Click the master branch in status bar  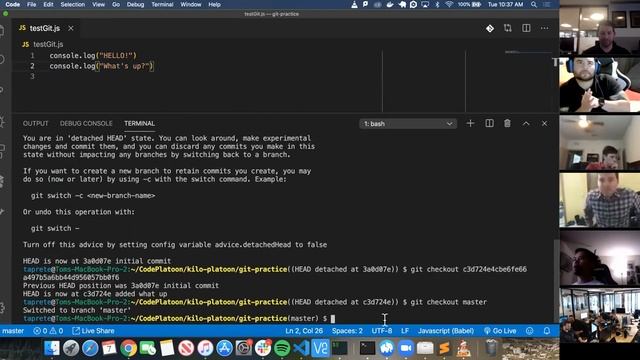pyautogui.click(x=13, y=331)
